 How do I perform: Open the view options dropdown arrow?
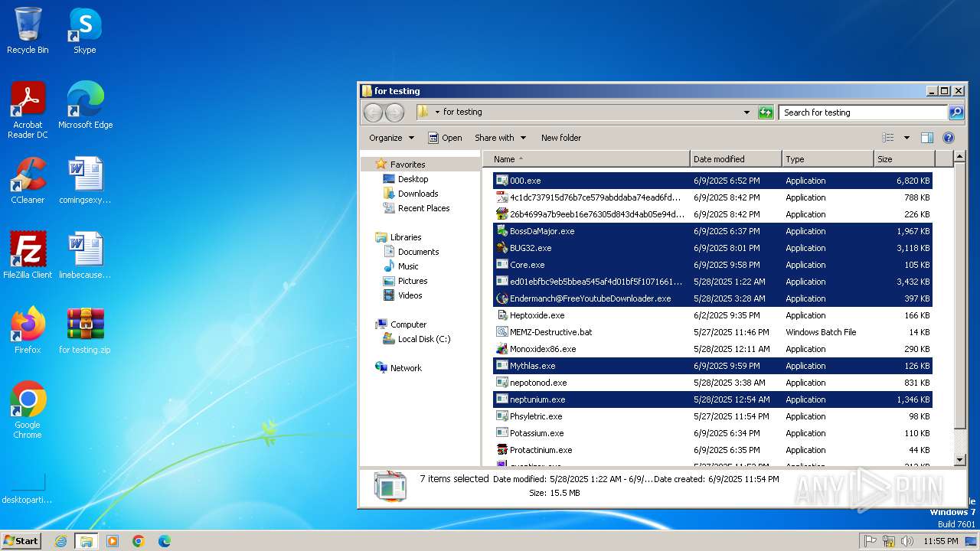(906, 138)
